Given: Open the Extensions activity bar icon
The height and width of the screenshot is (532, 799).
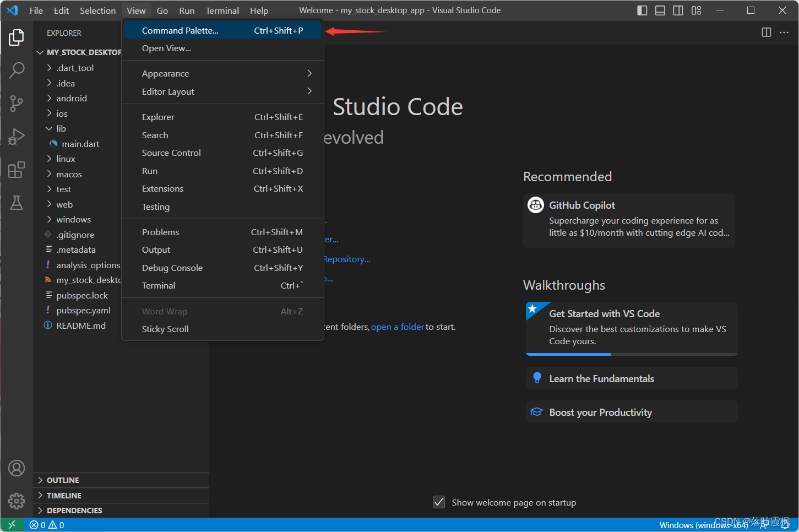Looking at the screenshot, I should [17, 170].
